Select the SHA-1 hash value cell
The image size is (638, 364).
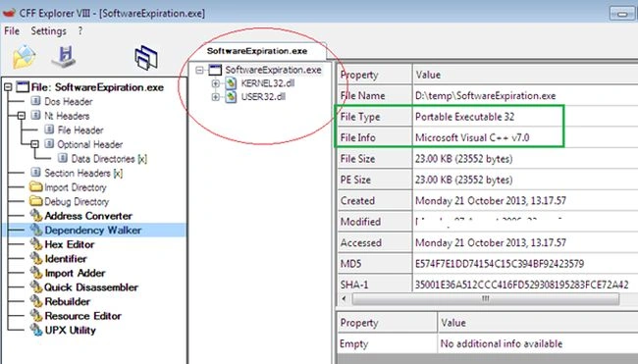point(521,285)
